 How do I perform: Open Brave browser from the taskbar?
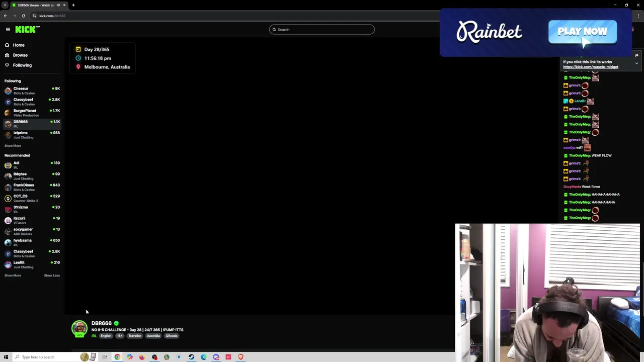(240, 357)
